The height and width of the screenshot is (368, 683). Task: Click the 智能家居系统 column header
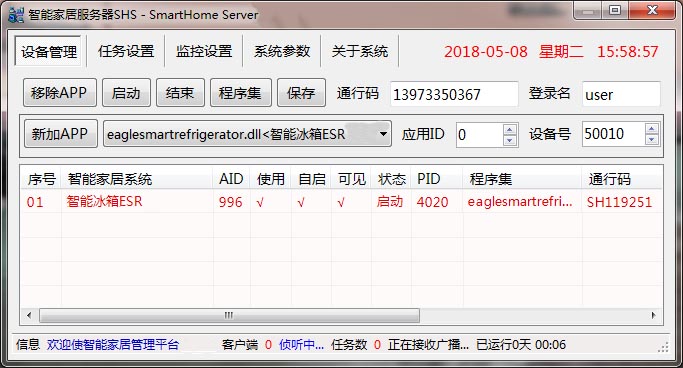coord(137,179)
